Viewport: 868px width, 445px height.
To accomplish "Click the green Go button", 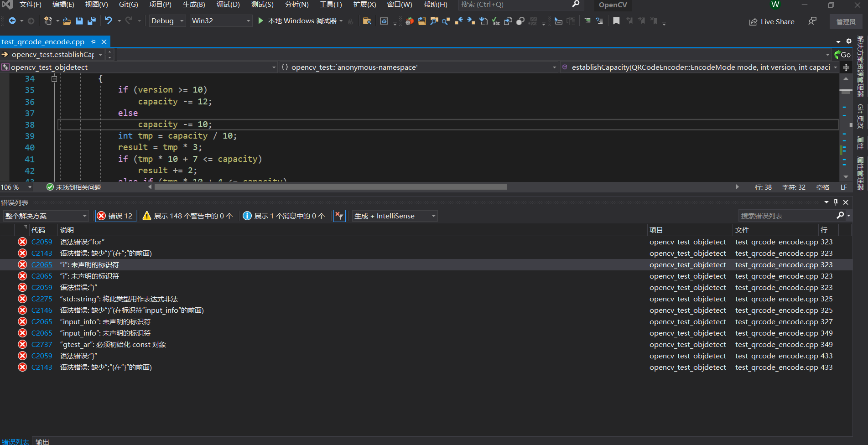I will 842,55.
